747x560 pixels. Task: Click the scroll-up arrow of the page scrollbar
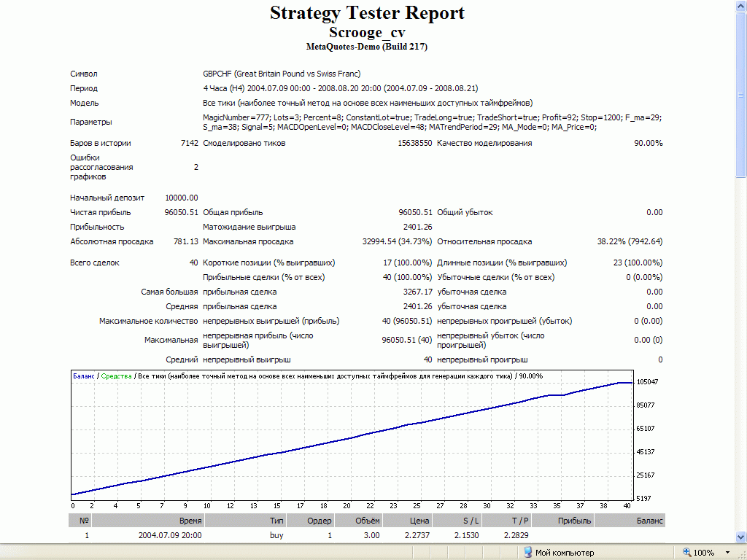point(741,5)
